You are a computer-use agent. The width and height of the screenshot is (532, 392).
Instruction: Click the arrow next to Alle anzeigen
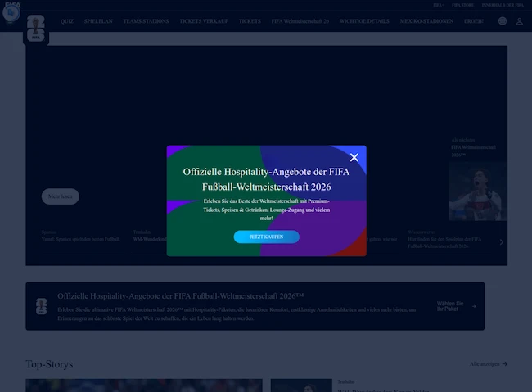point(505,364)
